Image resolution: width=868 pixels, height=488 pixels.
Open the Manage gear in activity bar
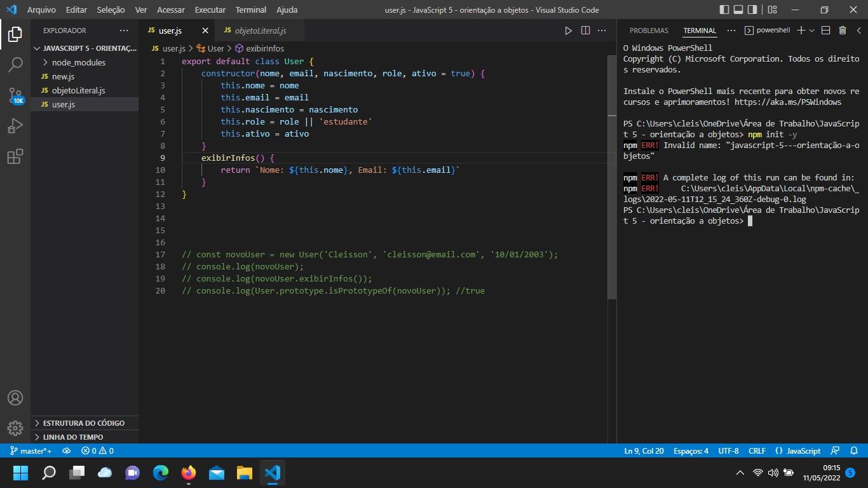[15, 428]
